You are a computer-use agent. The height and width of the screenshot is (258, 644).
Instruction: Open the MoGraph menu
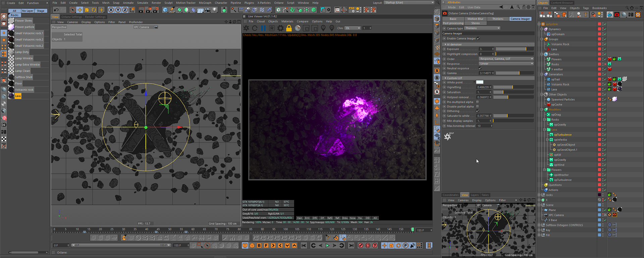click(205, 3)
